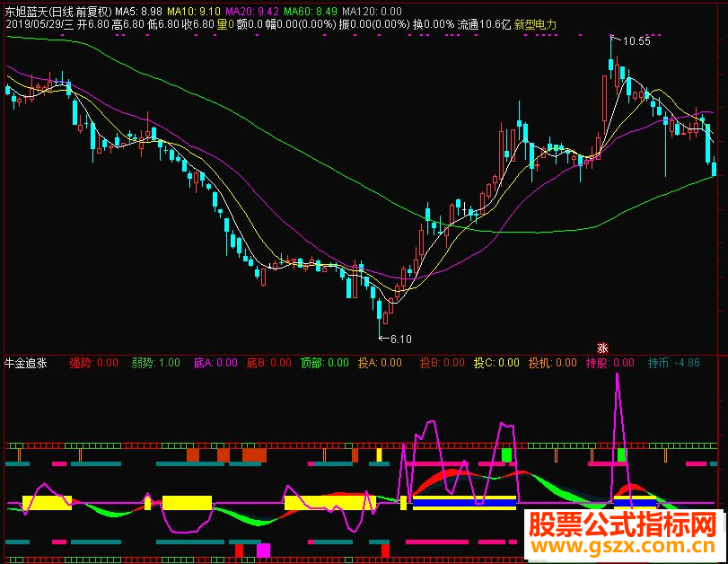Select the MA10: 9.10 label
This screenshot has width=728, height=564.
[194, 11]
